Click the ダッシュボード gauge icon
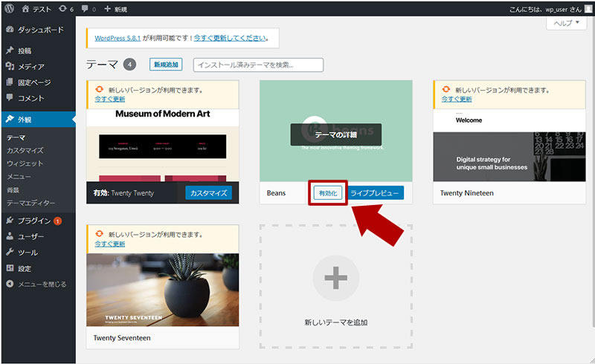 click(x=10, y=30)
